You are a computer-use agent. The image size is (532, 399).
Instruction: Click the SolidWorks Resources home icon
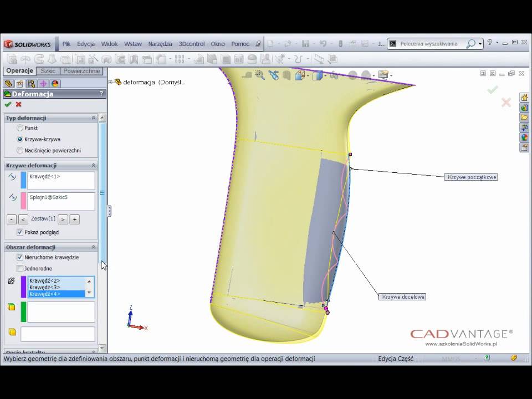point(524,98)
